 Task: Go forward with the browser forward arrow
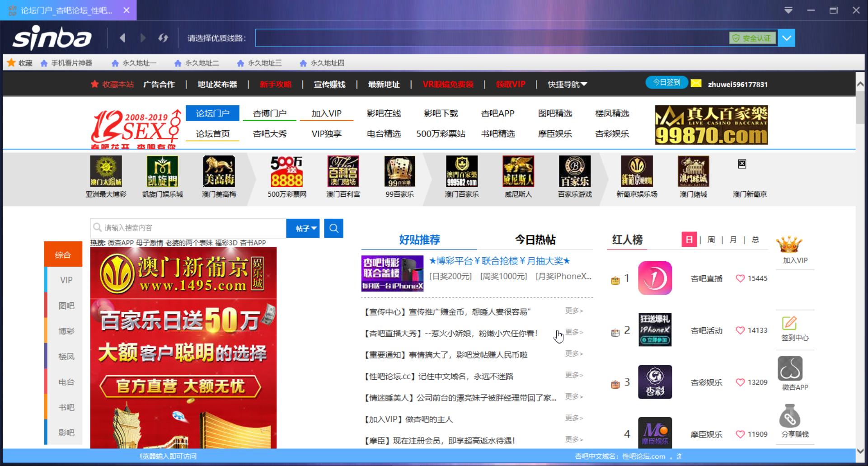click(143, 38)
